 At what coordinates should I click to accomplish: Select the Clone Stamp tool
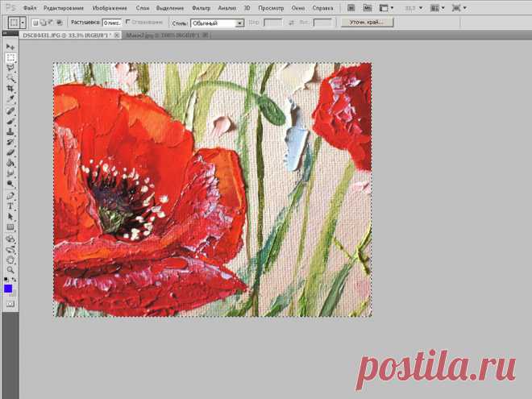[10, 131]
